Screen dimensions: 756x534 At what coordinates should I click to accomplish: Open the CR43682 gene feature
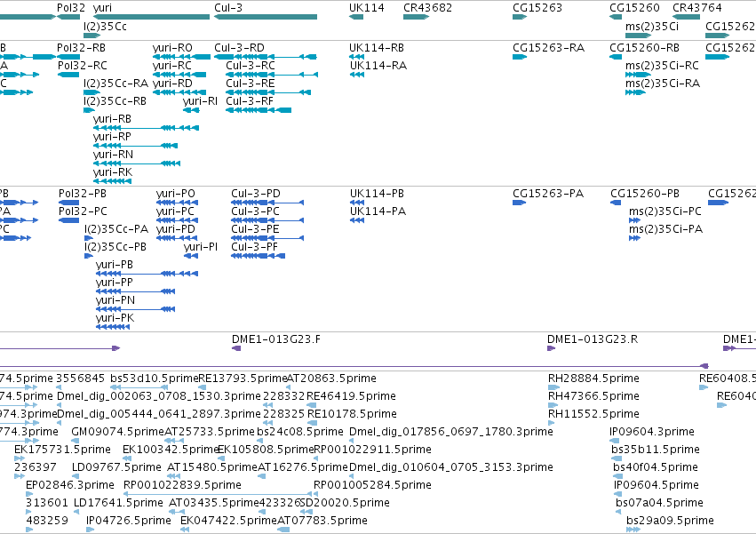click(x=416, y=17)
